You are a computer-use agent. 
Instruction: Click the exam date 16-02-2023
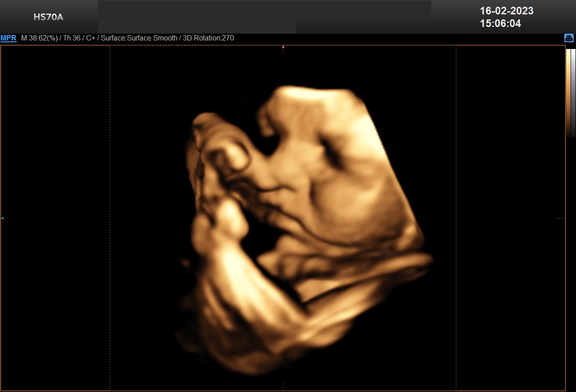tap(507, 11)
